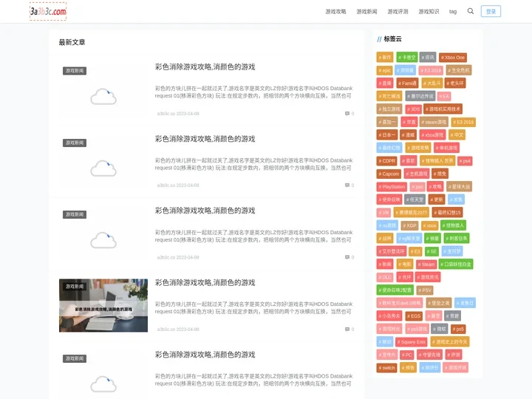Select the switch tag
The height and width of the screenshot is (399, 532).
[386, 367]
